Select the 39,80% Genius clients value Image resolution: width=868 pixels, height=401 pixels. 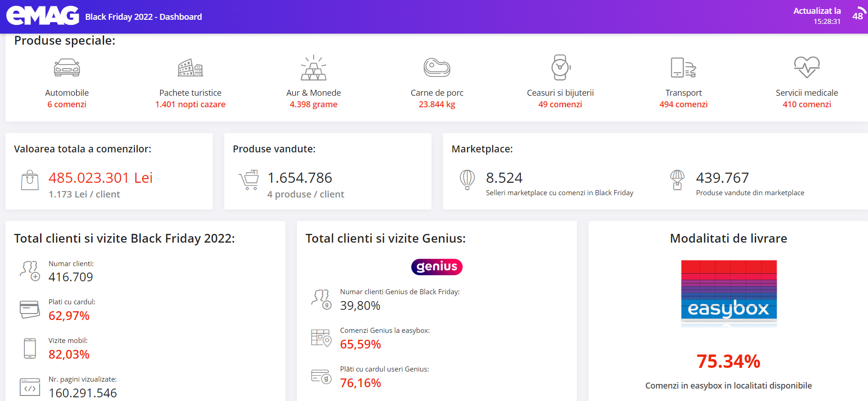click(x=360, y=306)
